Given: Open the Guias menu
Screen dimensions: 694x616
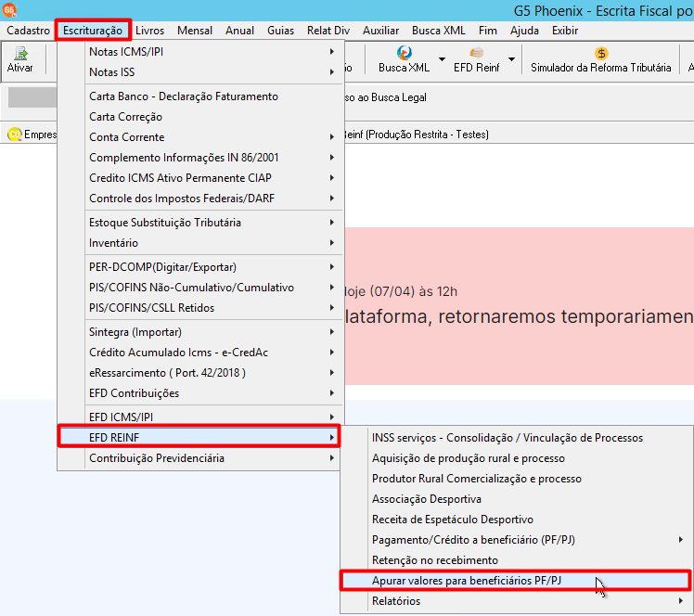Looking at the screenshot, I should pyautogui.click(x=280, y=31).
